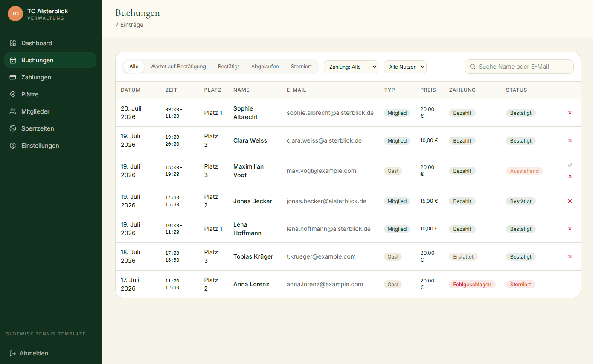Select the "Storniert" filter tab
Screen dimensions: 593x364
point(301,67)
